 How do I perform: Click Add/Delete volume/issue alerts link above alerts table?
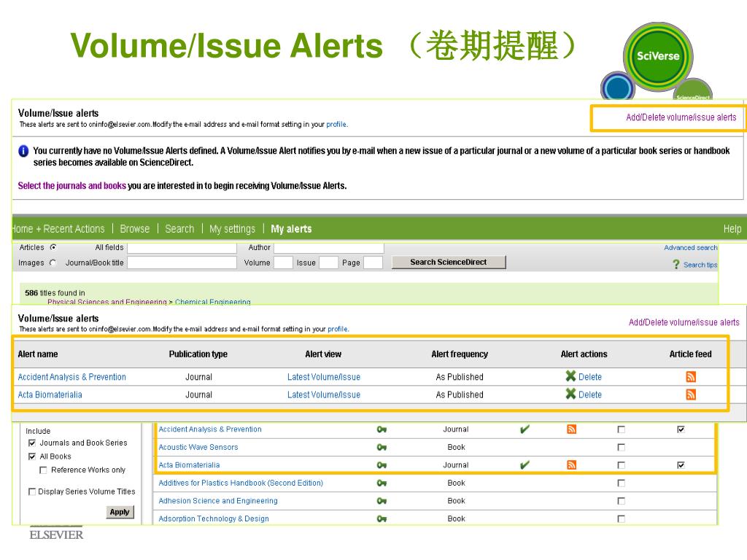coord(684,322)
